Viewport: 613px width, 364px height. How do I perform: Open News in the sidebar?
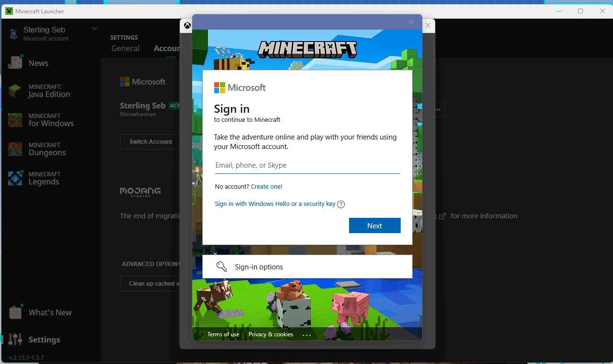click(x=38, y=63)
